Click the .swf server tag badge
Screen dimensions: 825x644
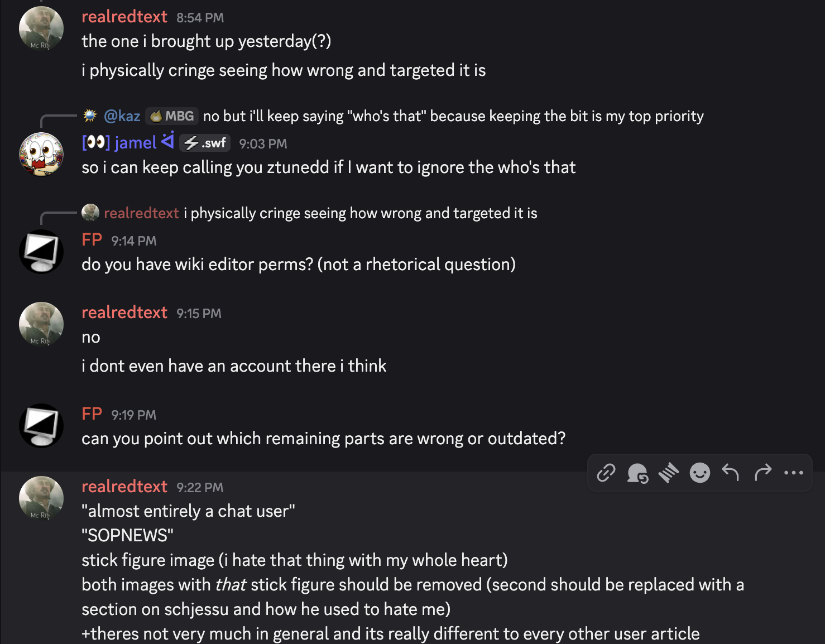(205, 143)
